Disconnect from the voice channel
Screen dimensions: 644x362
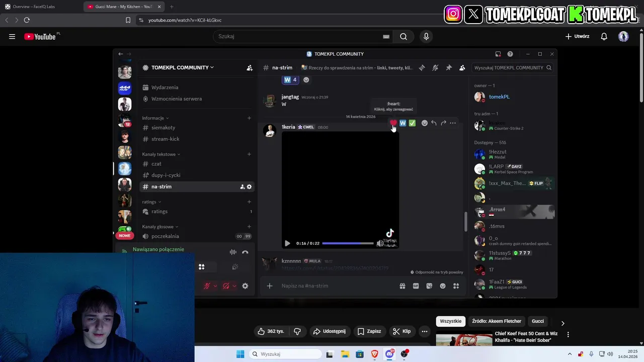tap(245, 252)
